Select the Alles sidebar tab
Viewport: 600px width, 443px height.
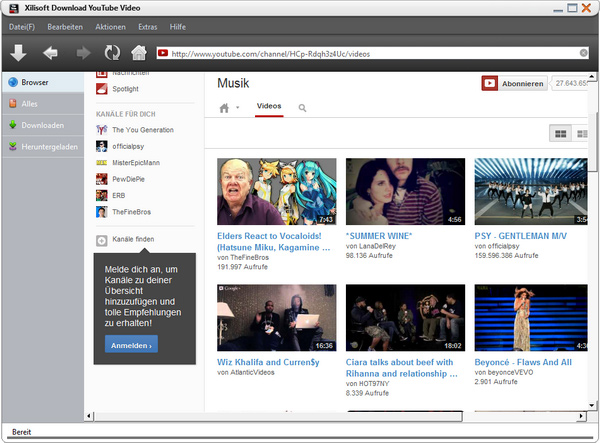click(x=43, y=104)
